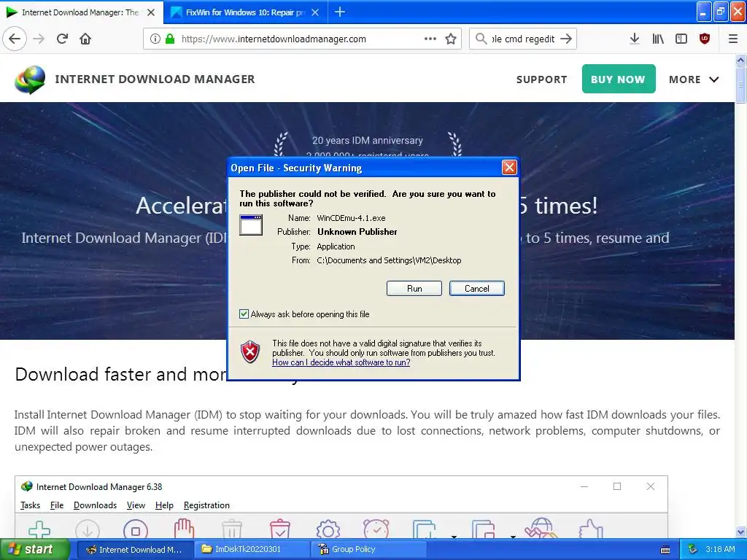Open the Windows start button
747x560 pixels.
[x=34, y=549]
